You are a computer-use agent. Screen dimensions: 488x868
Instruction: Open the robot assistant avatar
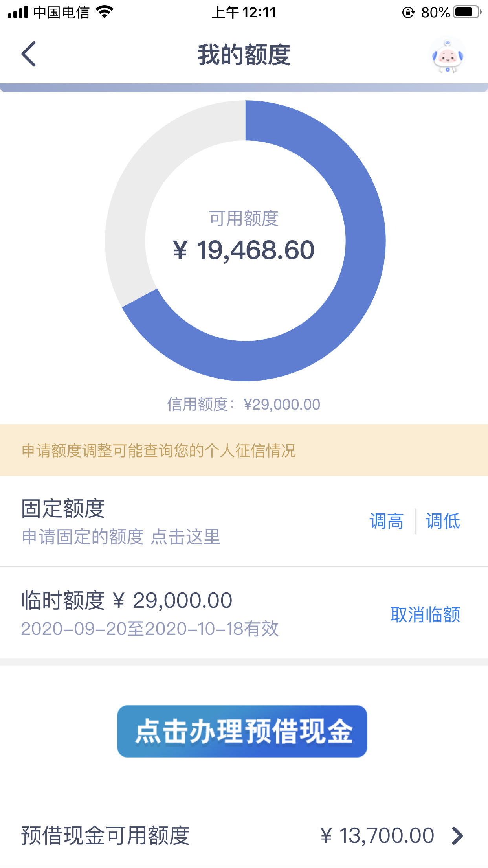click(x=448, y=55)
